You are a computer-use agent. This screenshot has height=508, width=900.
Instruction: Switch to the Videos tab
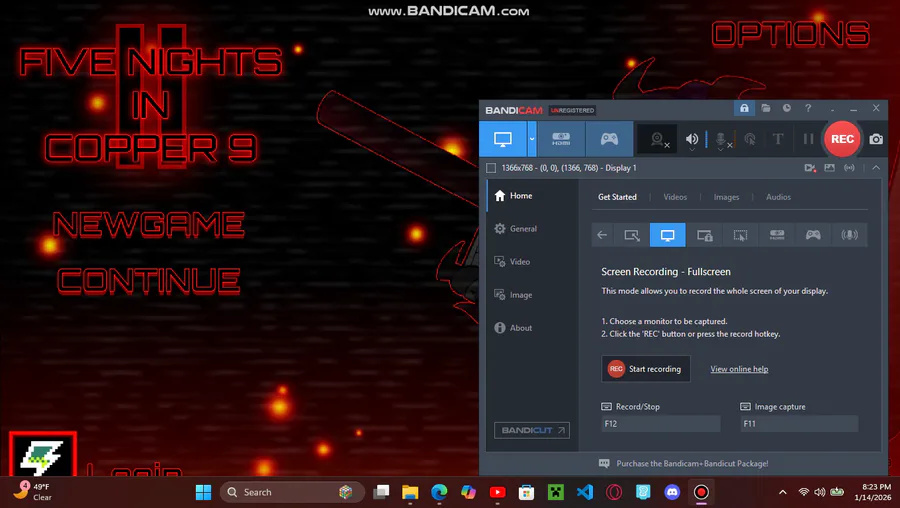[675, 197]
